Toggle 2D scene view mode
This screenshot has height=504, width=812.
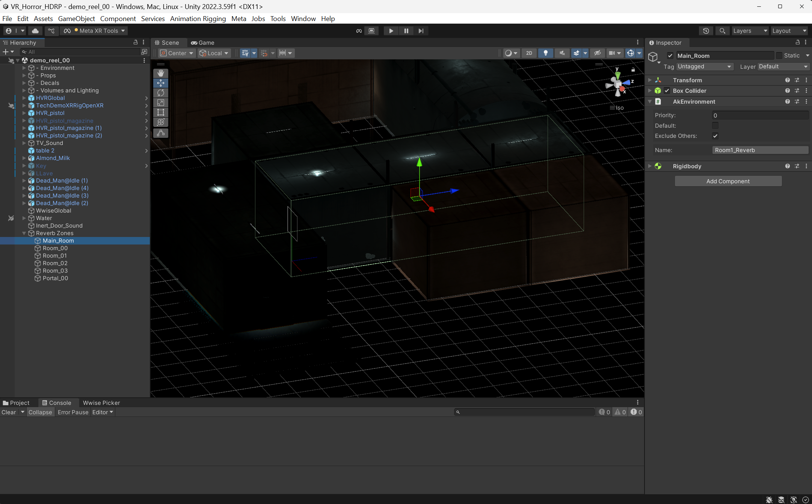pos(529,53)
